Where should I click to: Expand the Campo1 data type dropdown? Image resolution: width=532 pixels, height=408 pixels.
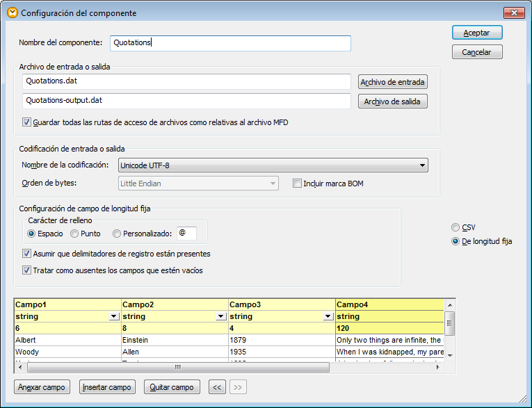point(114,317)
